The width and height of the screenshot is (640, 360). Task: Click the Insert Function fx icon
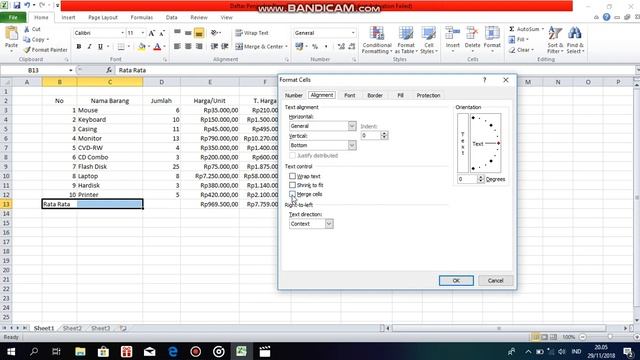point(109,70)
